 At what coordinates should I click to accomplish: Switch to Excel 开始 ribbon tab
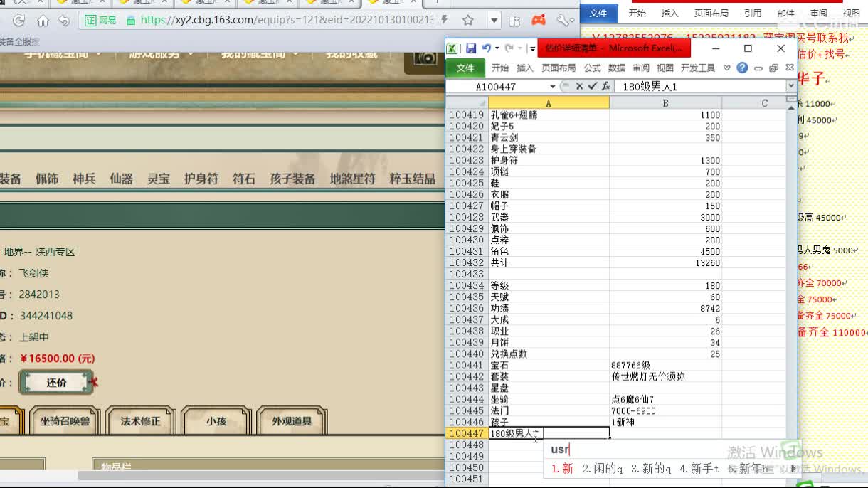tap(500, 68)
